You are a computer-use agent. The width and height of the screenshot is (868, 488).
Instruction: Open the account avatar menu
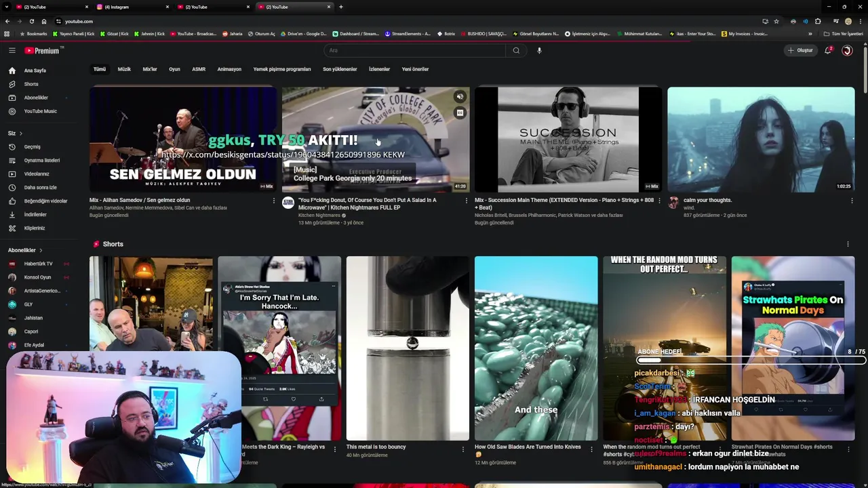(x=847, y=50)
